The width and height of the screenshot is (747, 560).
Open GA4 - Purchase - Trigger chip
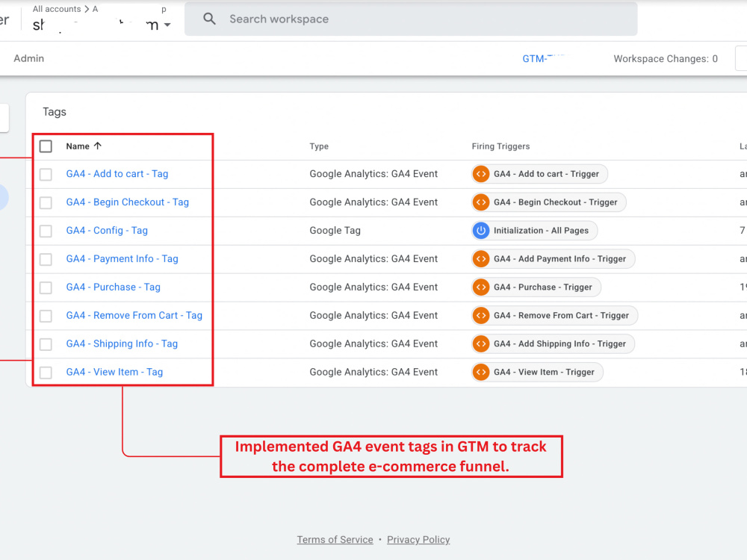click(x=536, y=287)
